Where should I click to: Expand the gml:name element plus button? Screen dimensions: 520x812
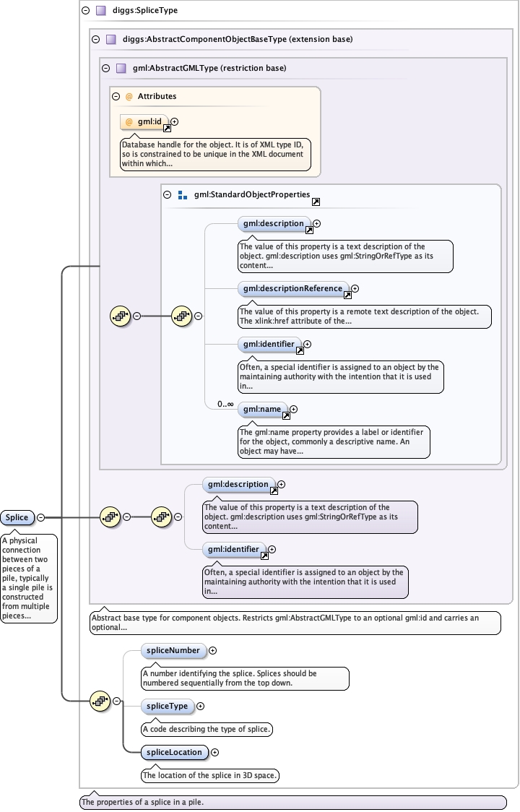[x=293, y=409]
